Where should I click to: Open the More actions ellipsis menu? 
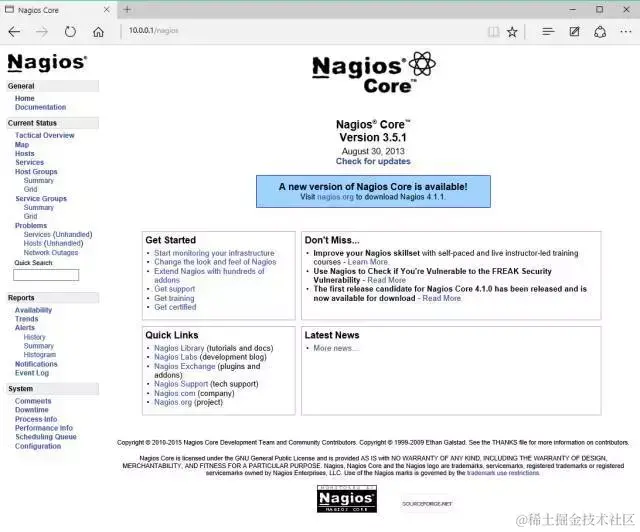point(626,31)
